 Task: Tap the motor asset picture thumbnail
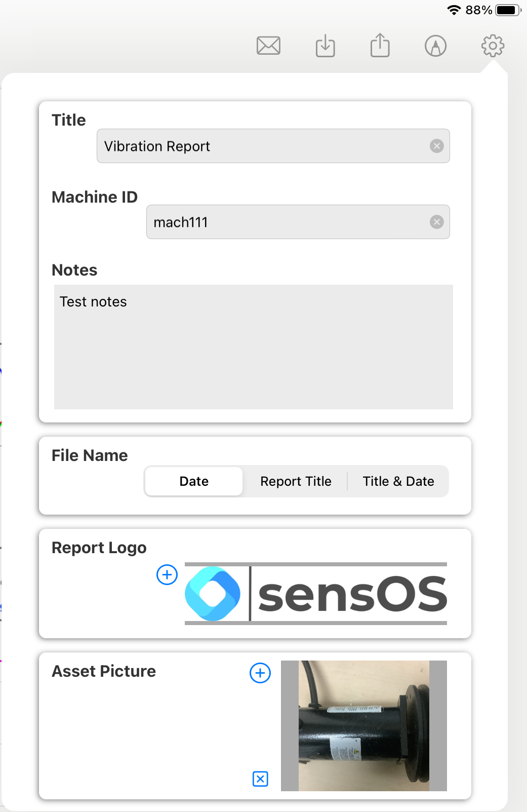click(364, 726)
